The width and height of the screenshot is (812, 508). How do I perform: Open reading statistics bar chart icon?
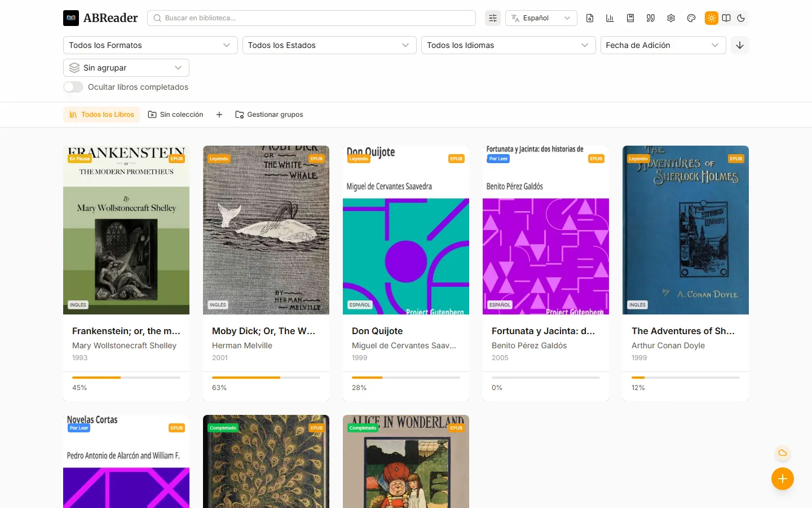pos(610,18)
